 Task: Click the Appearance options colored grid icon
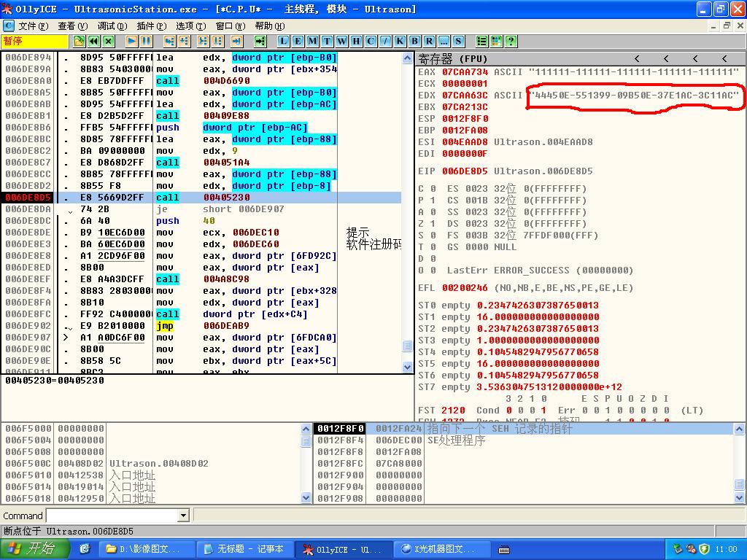[x=496, y=42]
